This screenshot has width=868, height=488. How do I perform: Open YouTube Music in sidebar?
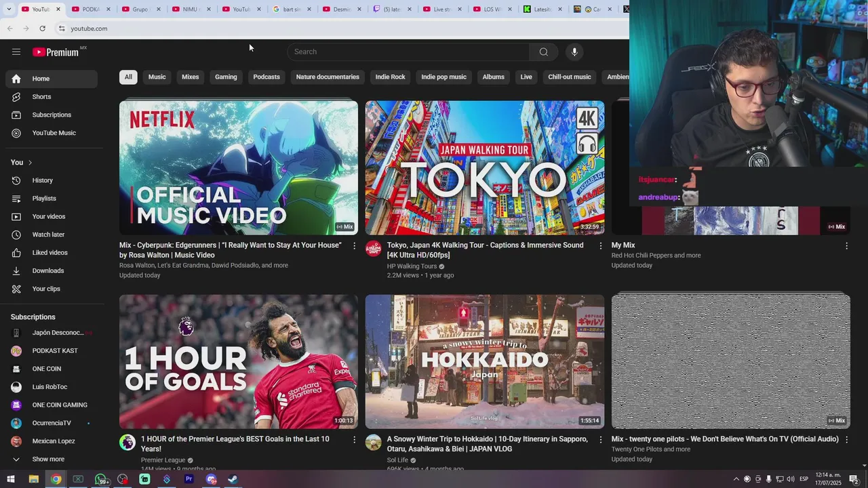tap(52, 134)
